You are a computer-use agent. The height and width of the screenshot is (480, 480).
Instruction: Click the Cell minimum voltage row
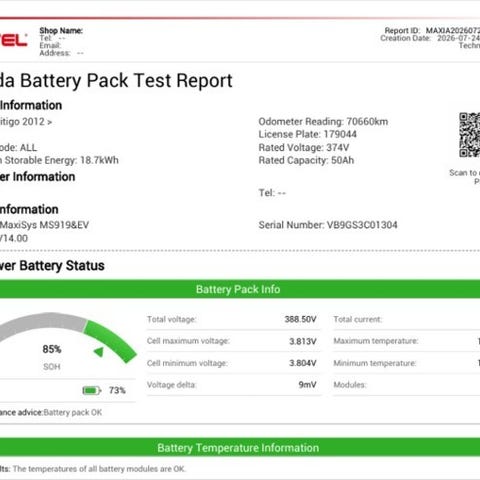click(233, 363)
